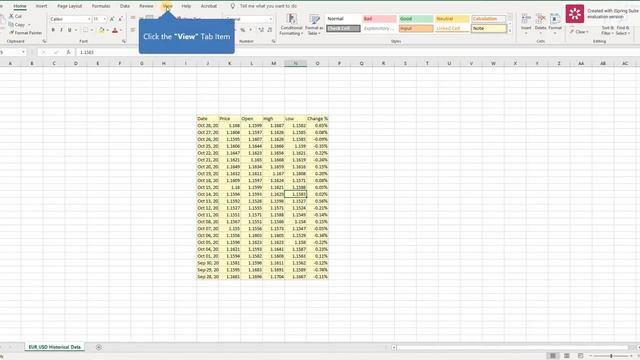Decrease font size with the smaller A icon
This screenshot has width=640, height=360.
(120, 19)
